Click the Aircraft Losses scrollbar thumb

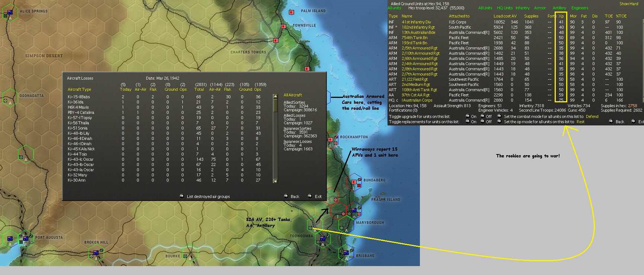click(x=275, y=105)
